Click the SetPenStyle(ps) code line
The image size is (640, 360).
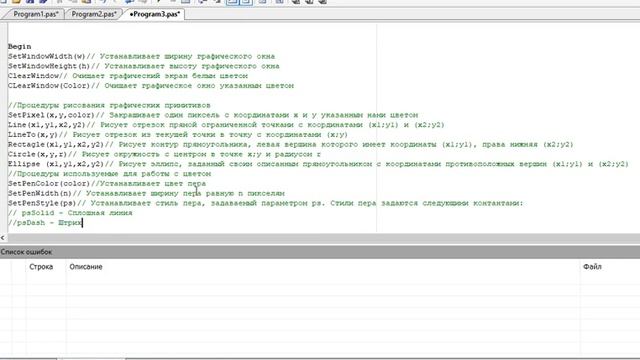pyautogui.click(x=265, y=203)
